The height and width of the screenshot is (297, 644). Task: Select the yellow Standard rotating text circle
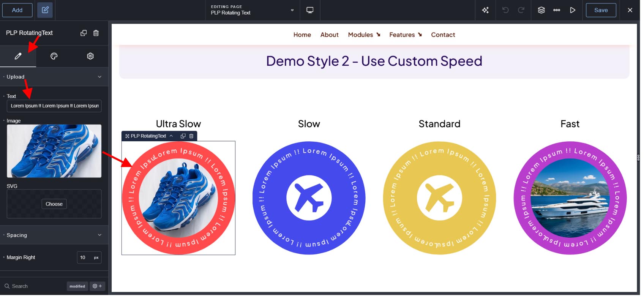point(439,198)
